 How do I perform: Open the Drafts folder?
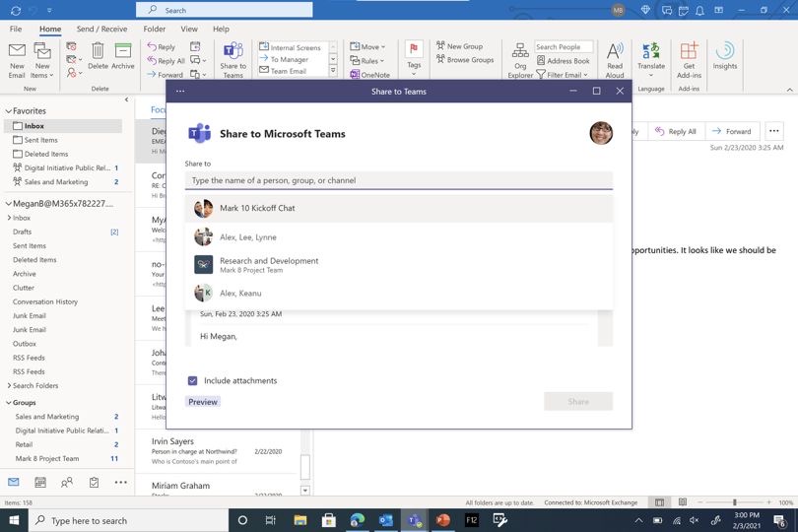(23, 232)
